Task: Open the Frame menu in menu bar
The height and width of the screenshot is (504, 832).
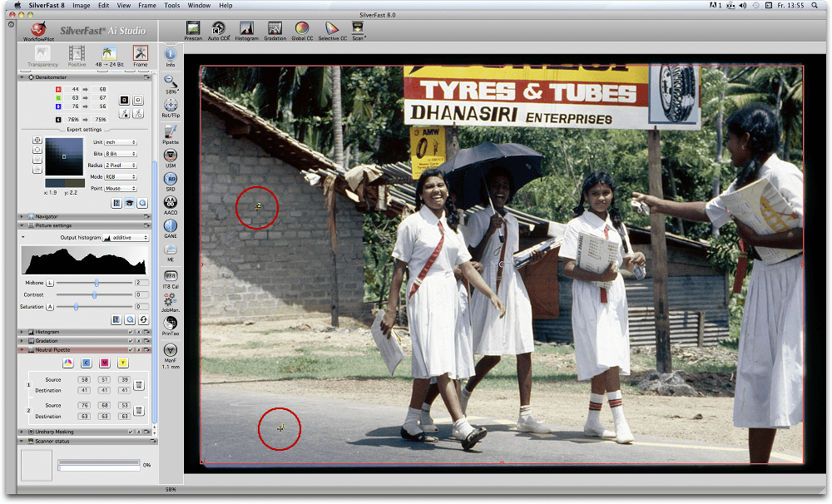Action: coord(146,5)
